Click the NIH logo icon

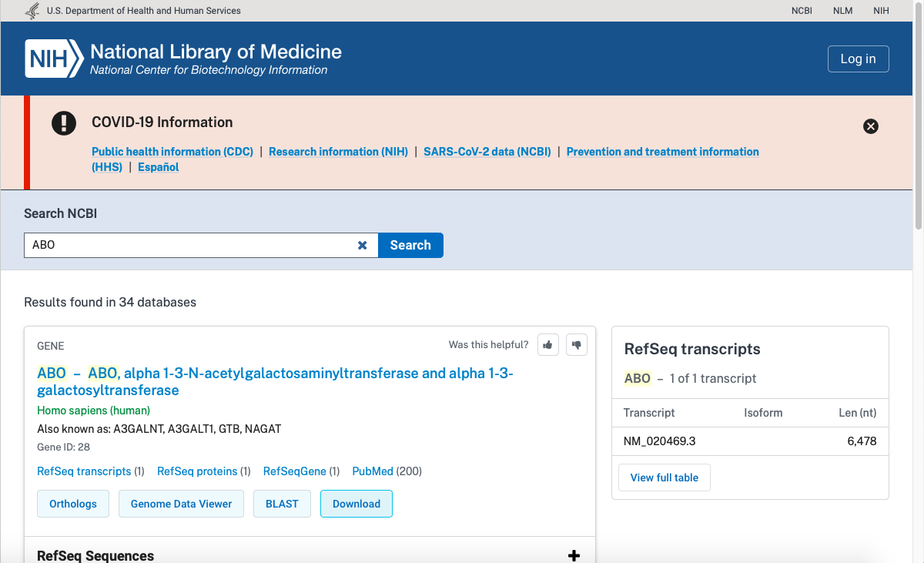click(54, 59)
